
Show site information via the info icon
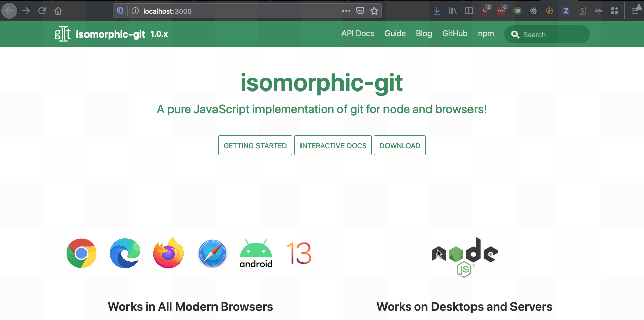135,10
